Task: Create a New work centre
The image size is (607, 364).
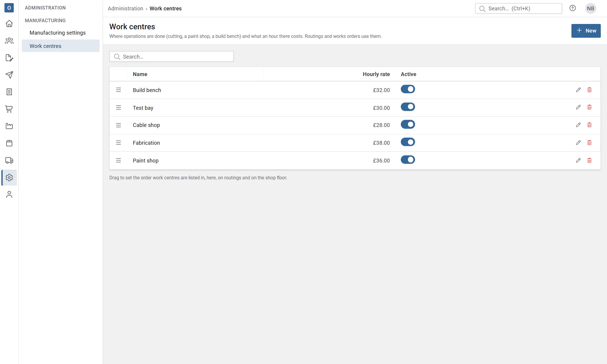Action: click(586, 31)
